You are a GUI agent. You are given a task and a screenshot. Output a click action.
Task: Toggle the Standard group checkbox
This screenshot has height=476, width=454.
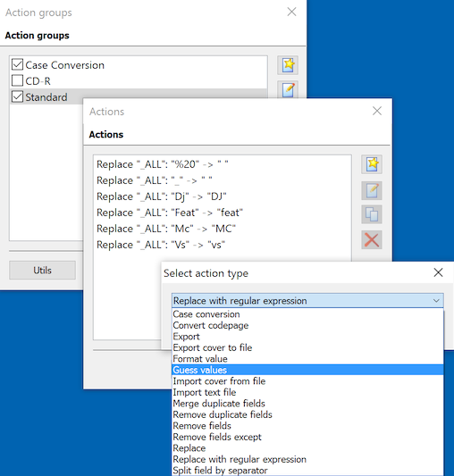[x=17, y=96]
